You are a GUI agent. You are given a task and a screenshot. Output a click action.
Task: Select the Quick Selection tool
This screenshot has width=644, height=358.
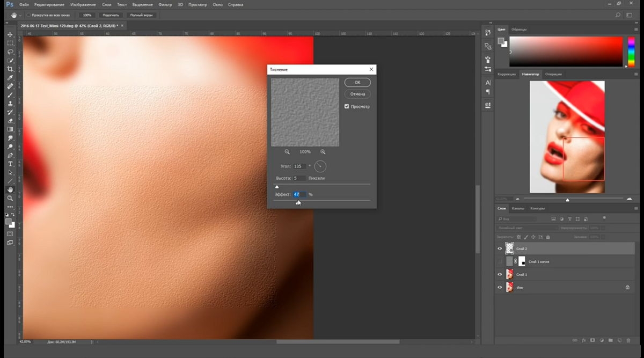[x=10, y=60]
